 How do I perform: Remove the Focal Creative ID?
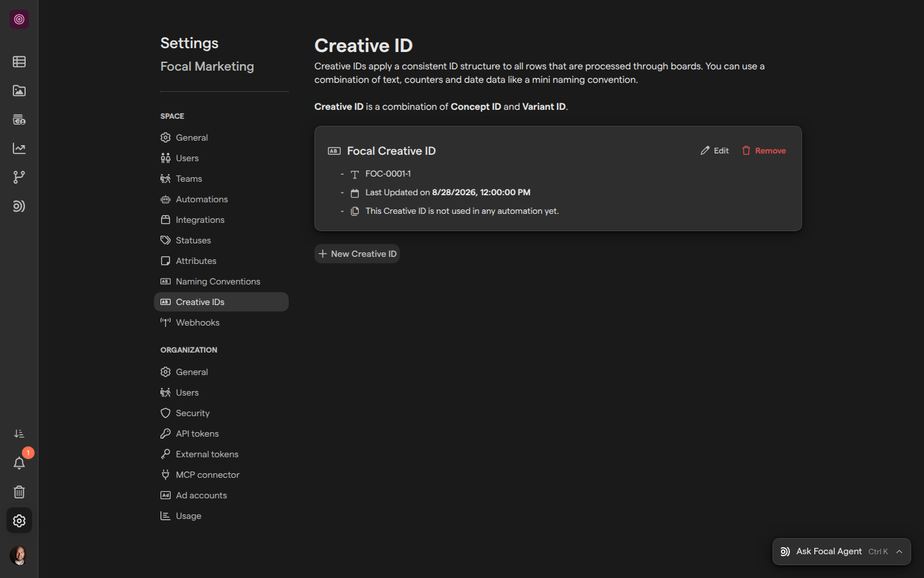click(764, 150)
